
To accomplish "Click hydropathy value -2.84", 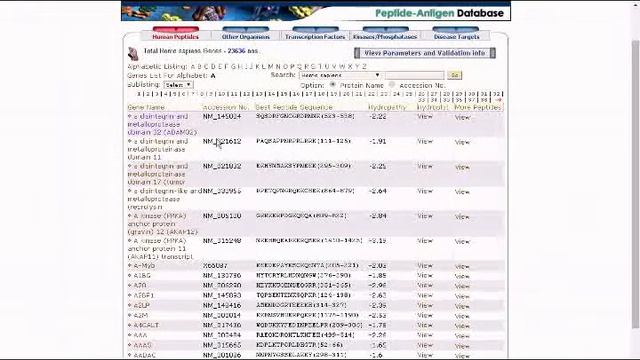I will click(378, 216).
